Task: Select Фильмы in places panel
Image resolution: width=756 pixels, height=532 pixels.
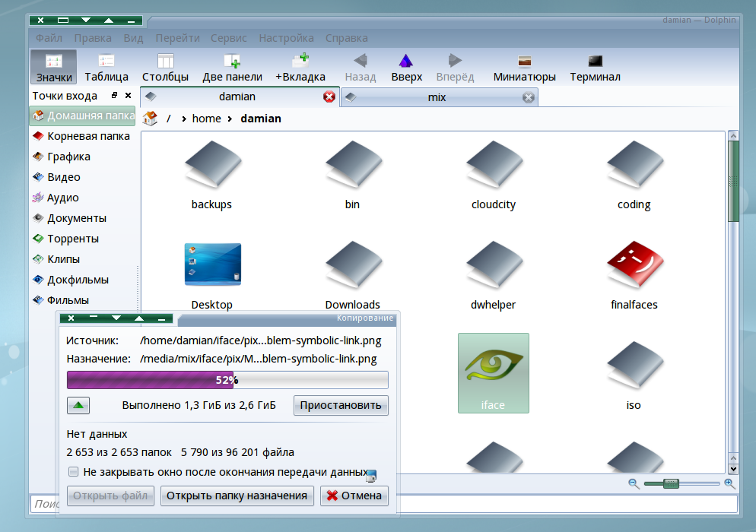Action: coord(83,300)
